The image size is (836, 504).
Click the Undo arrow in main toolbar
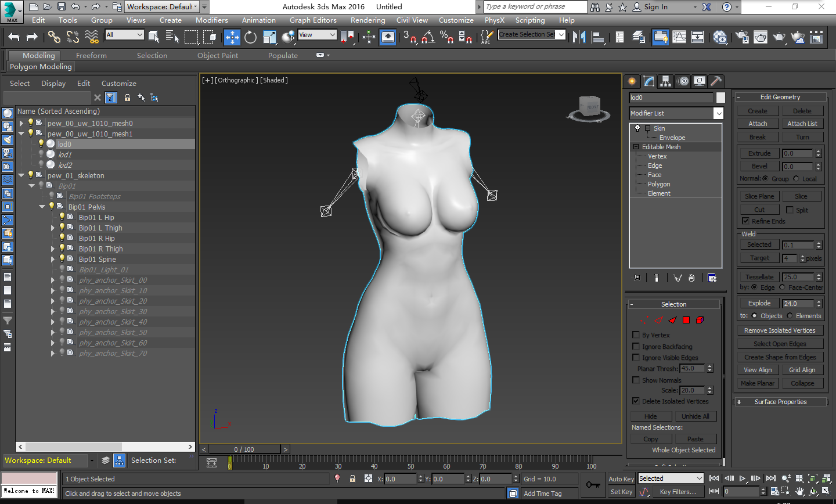[x=14, y=37]
